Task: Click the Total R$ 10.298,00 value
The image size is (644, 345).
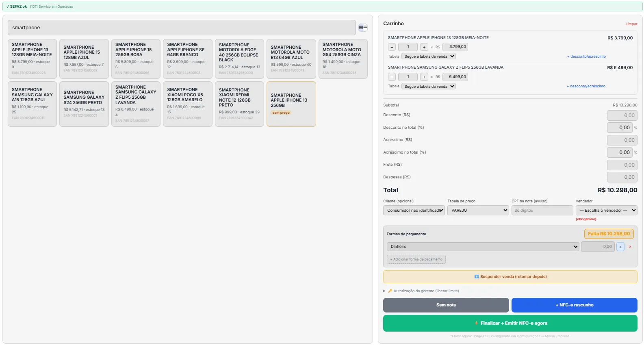Action: click(x=617, y=190)
